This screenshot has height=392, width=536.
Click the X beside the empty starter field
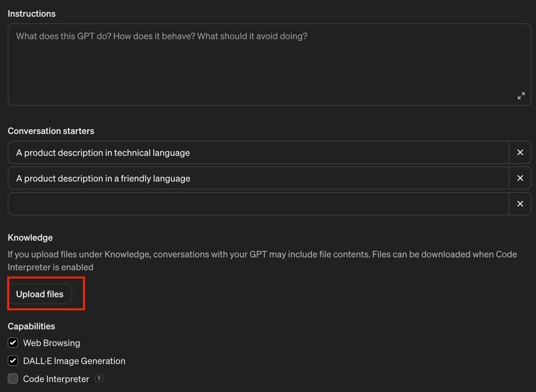pos(520,204)
